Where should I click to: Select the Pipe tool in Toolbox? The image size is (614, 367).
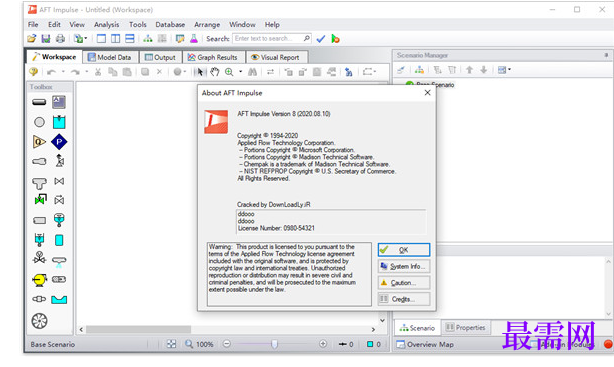(x=39, y=102)
